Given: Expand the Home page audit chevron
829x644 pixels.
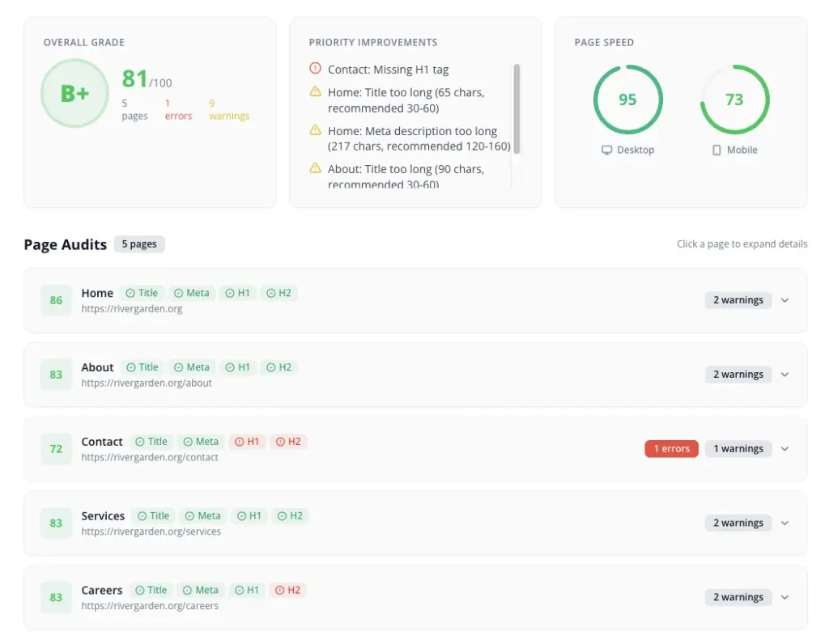Looking at the screenshot, I should 784,300.
